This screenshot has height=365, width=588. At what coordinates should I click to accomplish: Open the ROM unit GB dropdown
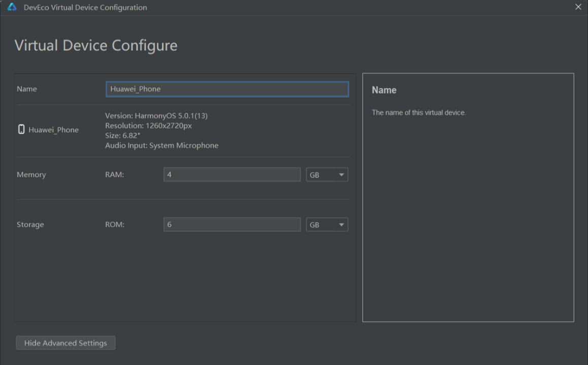click(x=327, y=225)
